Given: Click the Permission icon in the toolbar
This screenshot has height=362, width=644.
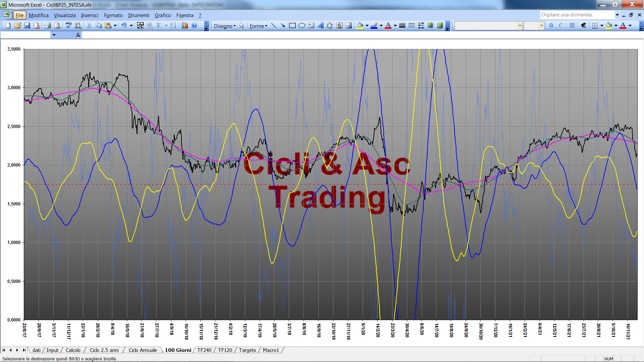Looking at the screenshot, I should tap(37, 25).
